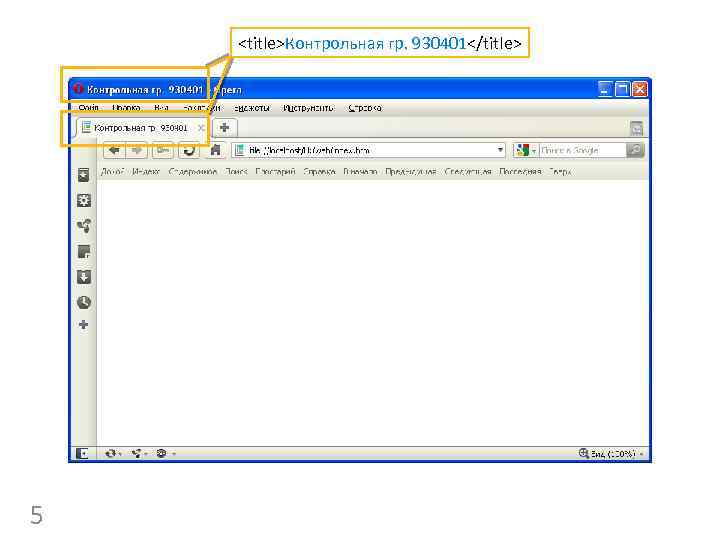Click the Индекс navigation link
This screenshot has width=720, height=540.
tap(146, 172)
